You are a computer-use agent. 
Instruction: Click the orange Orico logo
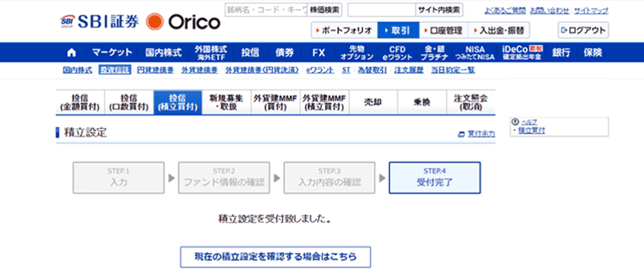182,21
